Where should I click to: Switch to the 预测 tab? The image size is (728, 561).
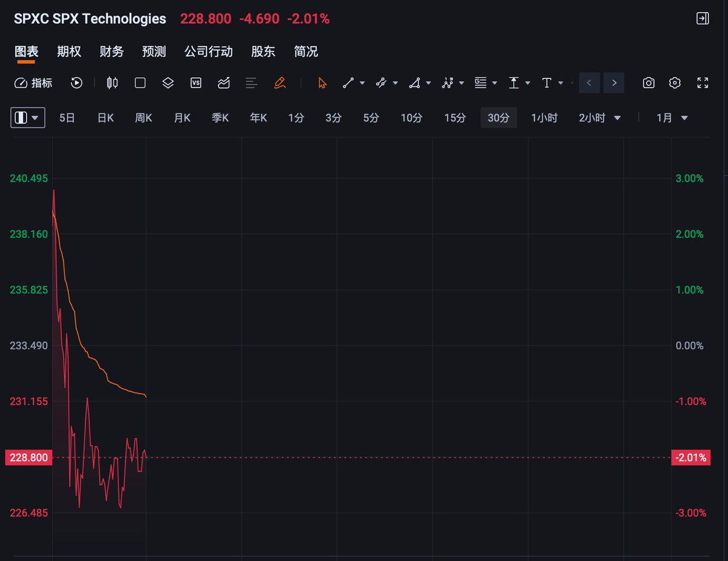coord(154,52)
